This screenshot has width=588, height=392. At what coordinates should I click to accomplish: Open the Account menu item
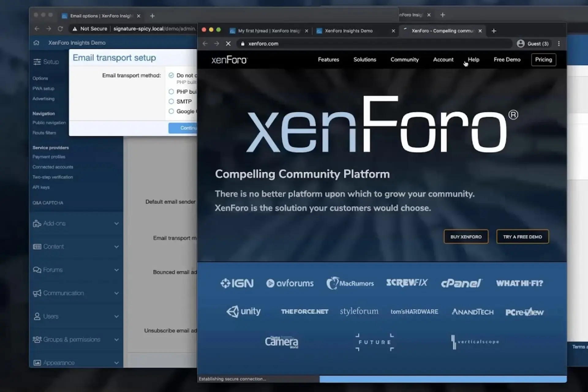pos(443,60)
